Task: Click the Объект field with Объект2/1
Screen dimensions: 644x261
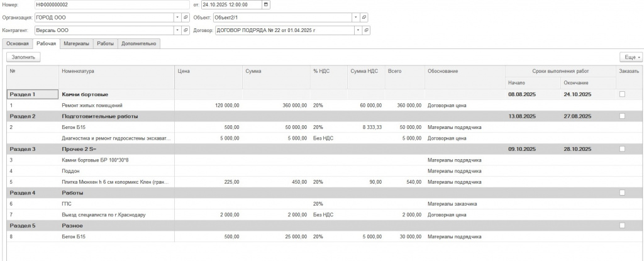Action: point(282,18)
